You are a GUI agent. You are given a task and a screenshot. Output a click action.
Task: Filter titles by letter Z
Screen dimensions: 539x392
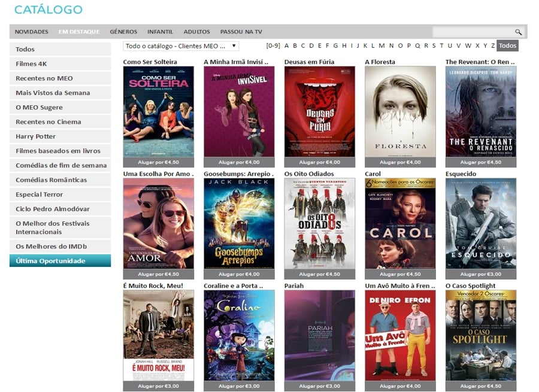(493, 45)
